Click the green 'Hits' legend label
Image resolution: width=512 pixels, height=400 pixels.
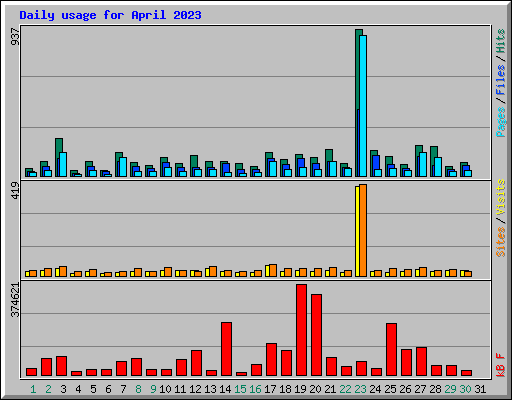coord(501,41)
